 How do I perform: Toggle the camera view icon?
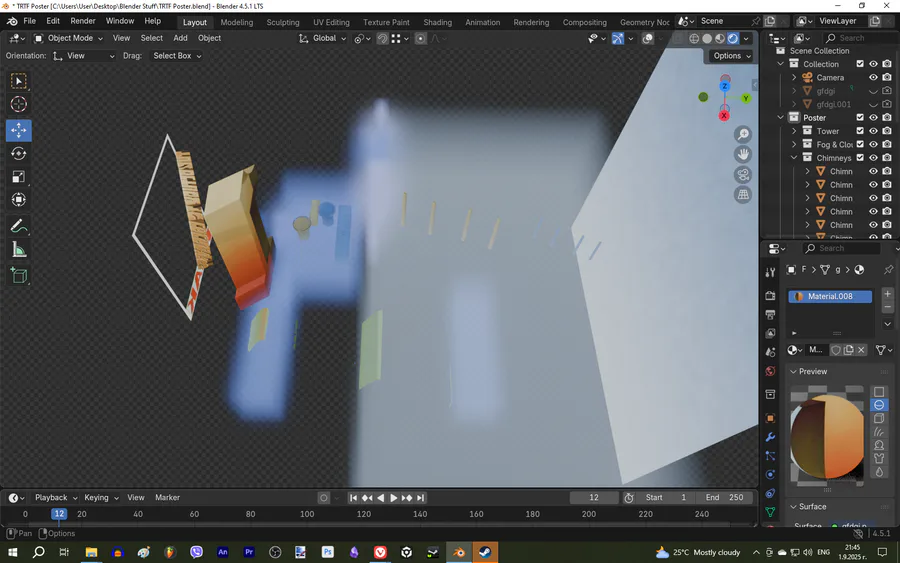pyautogui.click(x=743, y=174)
